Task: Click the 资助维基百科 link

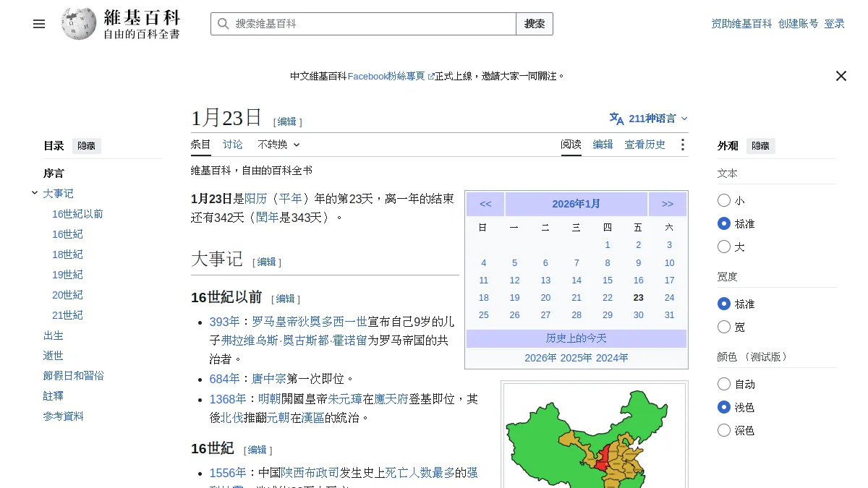Action: pyautogui.click(x=742, y=24)
